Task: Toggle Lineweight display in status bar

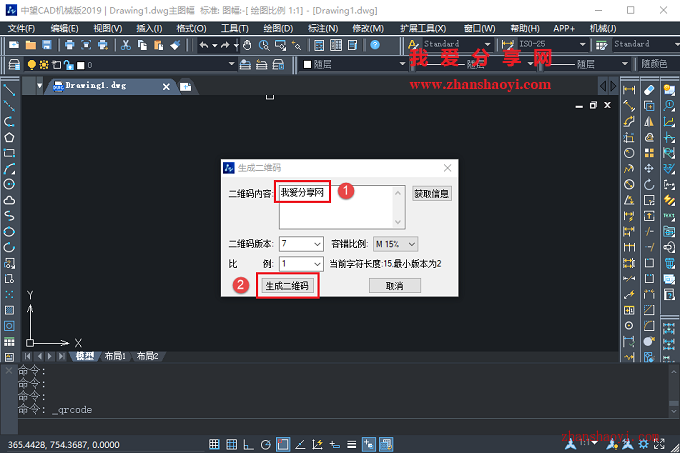Action: point(352,444)
